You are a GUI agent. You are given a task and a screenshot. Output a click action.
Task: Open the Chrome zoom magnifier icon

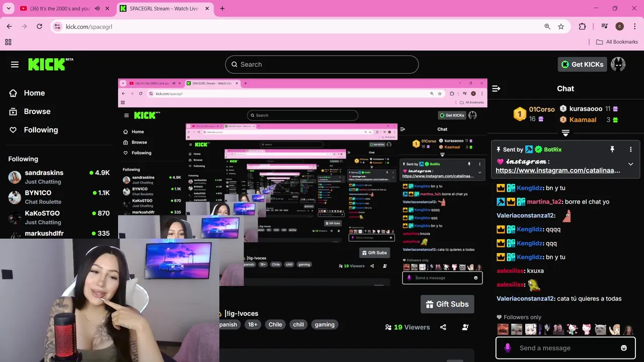click(547, 27)
